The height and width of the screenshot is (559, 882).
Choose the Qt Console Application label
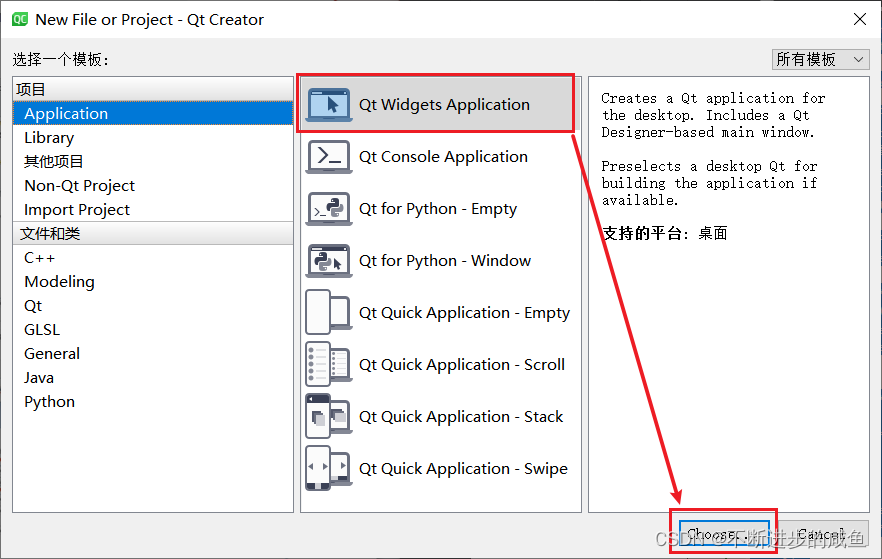(443, 156)
